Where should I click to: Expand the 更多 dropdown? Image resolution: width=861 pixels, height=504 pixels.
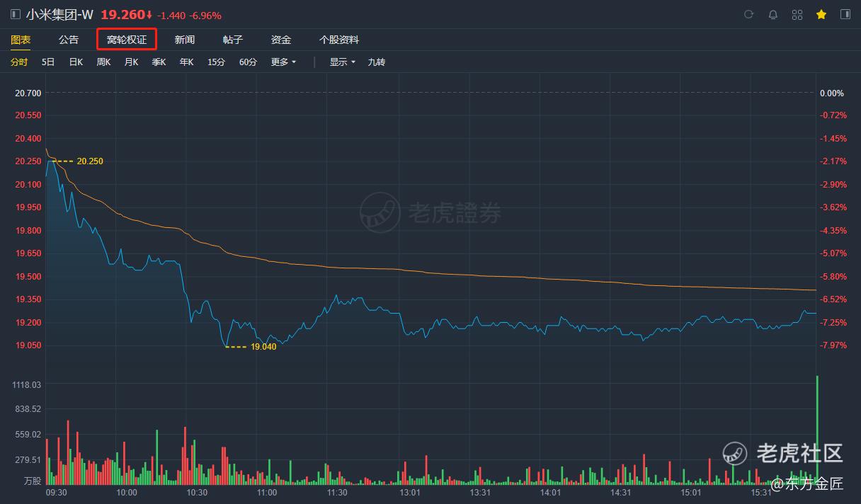(283, 62)
